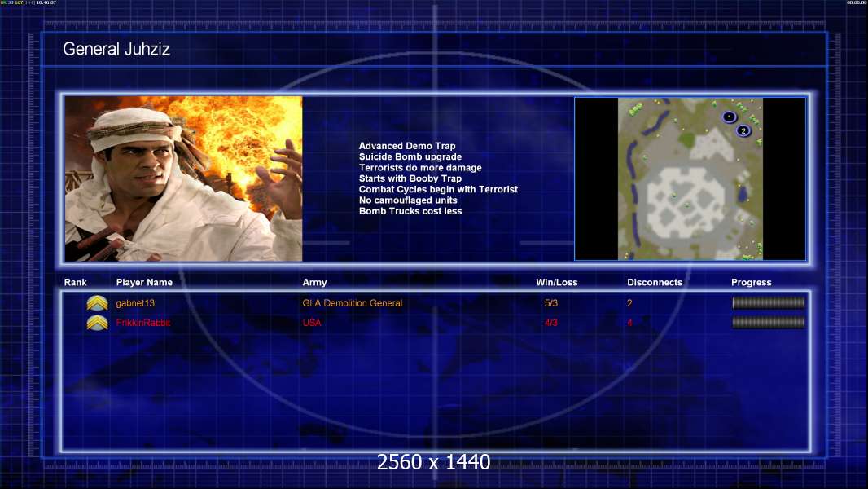Click the Bomb Trucks cost less line
868x489 pixels.
410,211
